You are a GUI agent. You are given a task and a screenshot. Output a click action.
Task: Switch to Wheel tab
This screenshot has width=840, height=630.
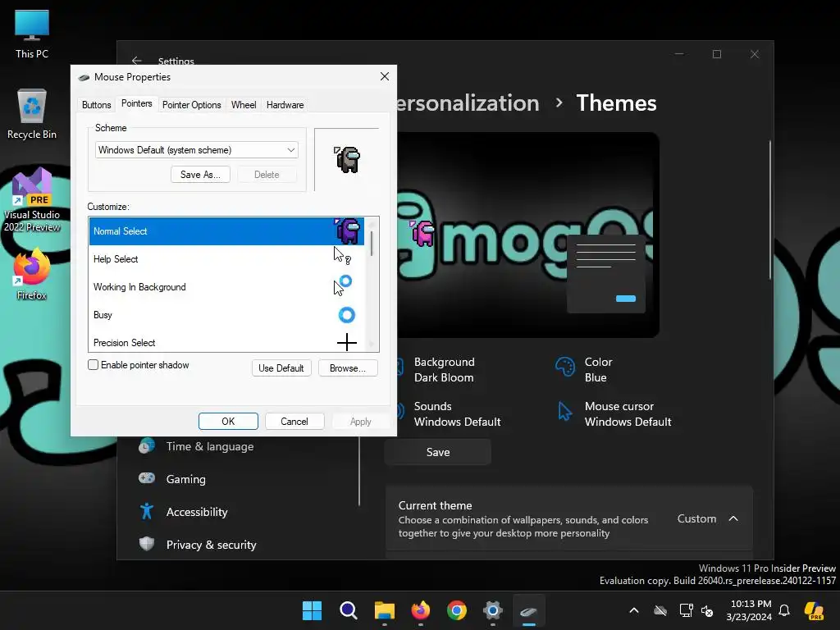[x=243, y=105]
